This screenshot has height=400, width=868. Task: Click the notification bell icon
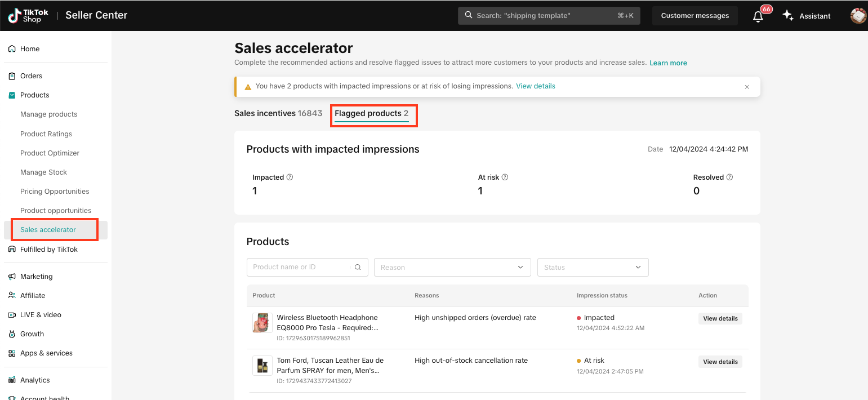click(x=758, y=16)
